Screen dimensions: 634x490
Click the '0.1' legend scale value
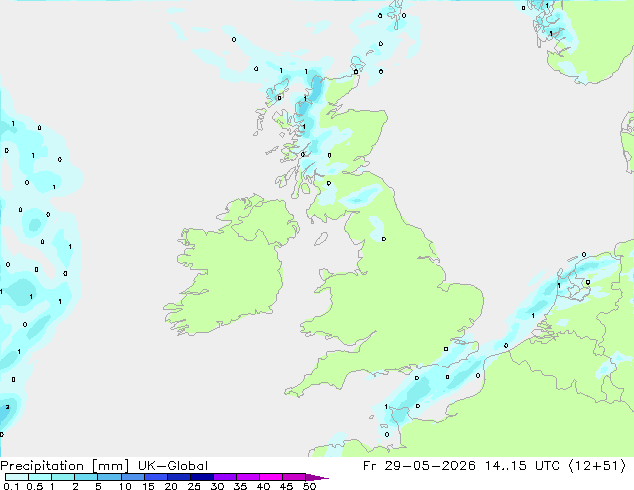(x=11, y=486)
